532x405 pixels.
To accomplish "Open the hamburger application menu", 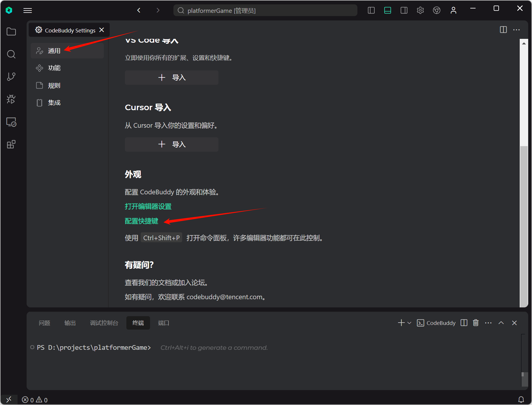I will pos(27,11).
